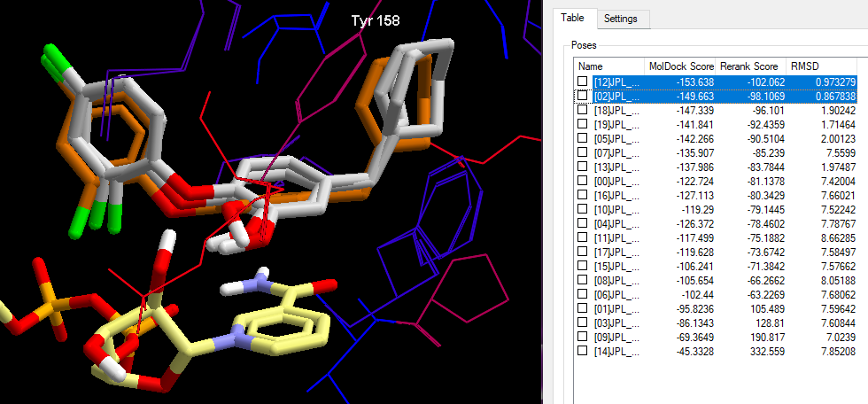
Task: Tick checkbox for pose [17]JPL
Action: click(583, 252)
